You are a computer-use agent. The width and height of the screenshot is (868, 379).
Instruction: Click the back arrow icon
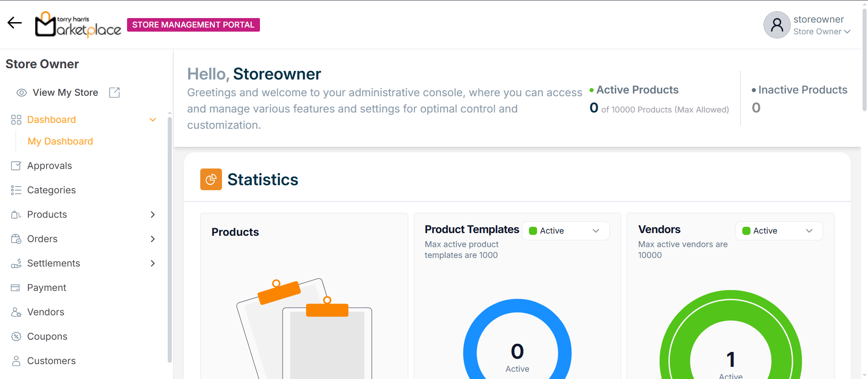14,23
